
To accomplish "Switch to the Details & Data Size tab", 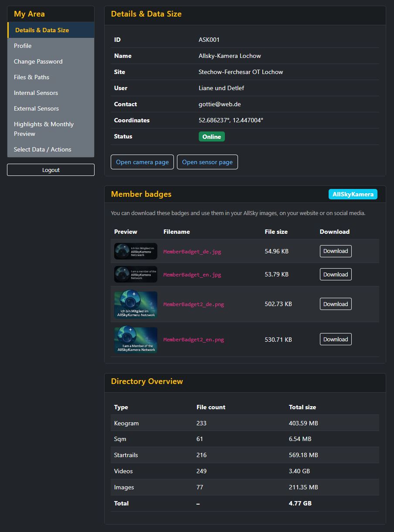I will 42,30.
